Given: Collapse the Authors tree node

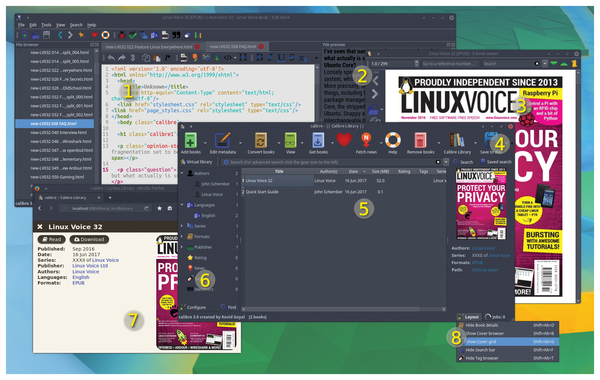Looking at the screenshot, I should [x=182, y=173].
